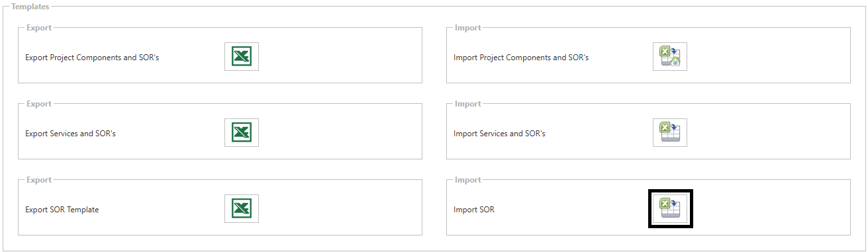
Task: Click Excel icon for Export Project Components
Action: click(241, 56)
